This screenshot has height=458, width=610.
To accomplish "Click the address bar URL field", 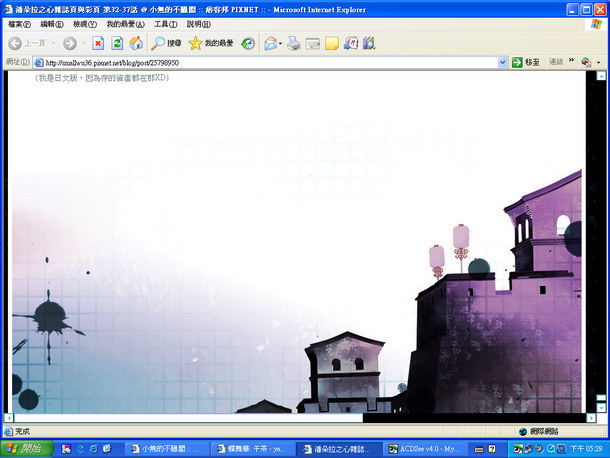I will point(270,63).
